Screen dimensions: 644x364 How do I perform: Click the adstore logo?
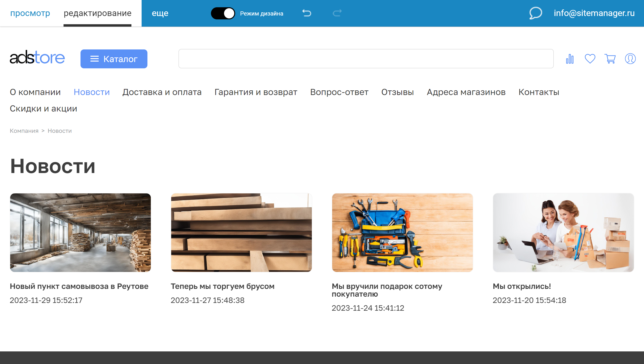[x=37, y=58]
